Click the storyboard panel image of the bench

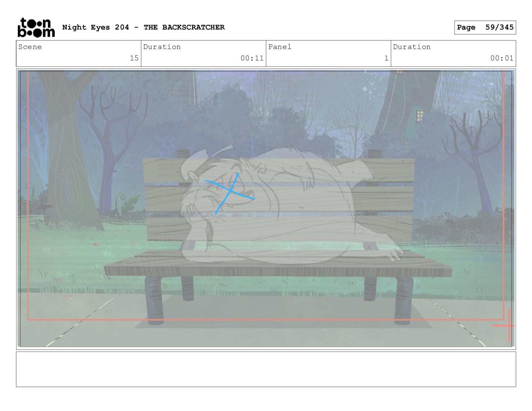266,209
